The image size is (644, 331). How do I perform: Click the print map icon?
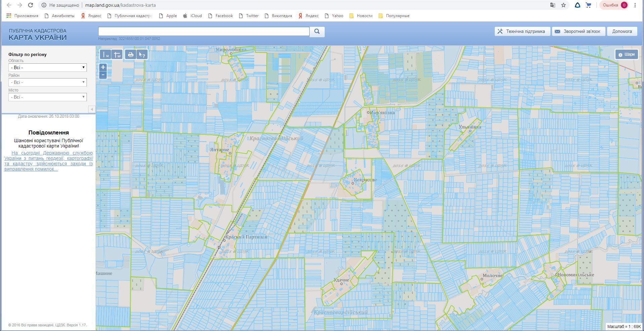pyautogui.click(x=130, y=55)
